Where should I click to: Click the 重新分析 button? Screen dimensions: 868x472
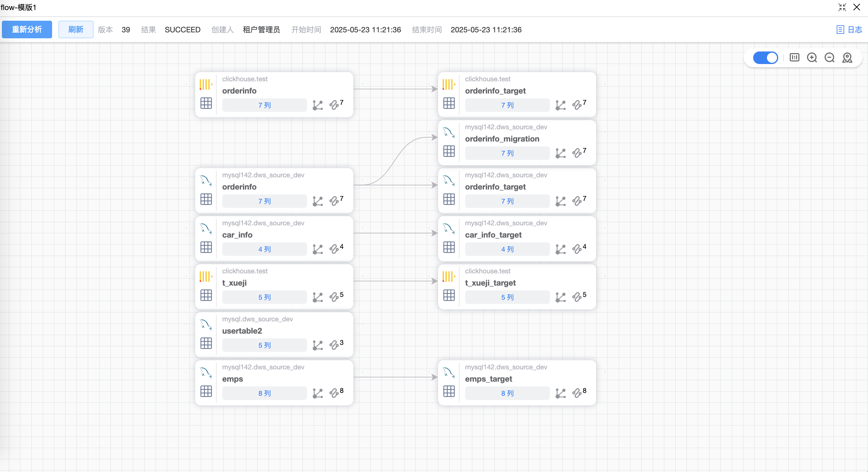27,29
